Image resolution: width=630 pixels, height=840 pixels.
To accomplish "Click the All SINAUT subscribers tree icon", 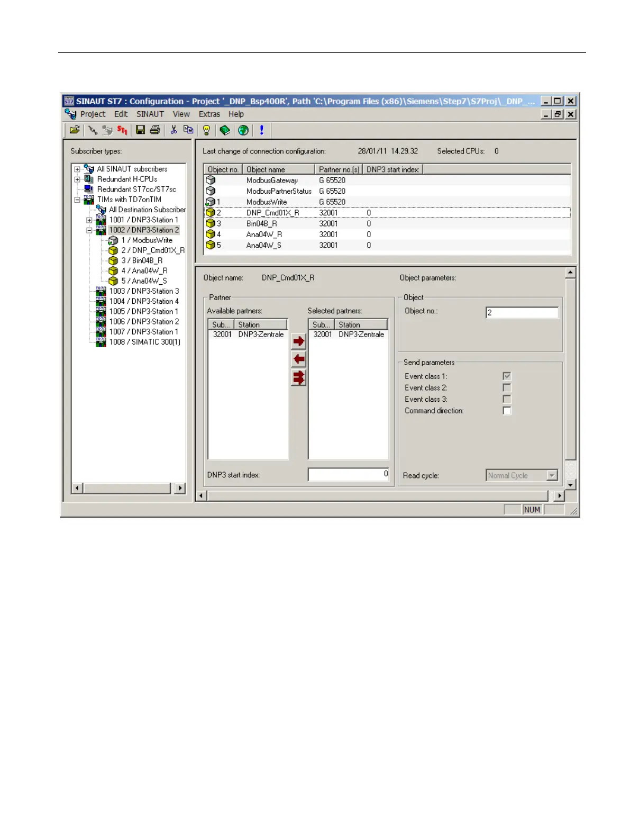I will pyautogui.click(x=89, y=169).
